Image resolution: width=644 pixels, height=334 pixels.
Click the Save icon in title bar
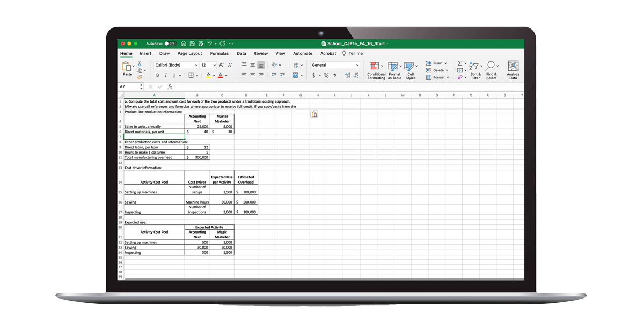[193, 43]
